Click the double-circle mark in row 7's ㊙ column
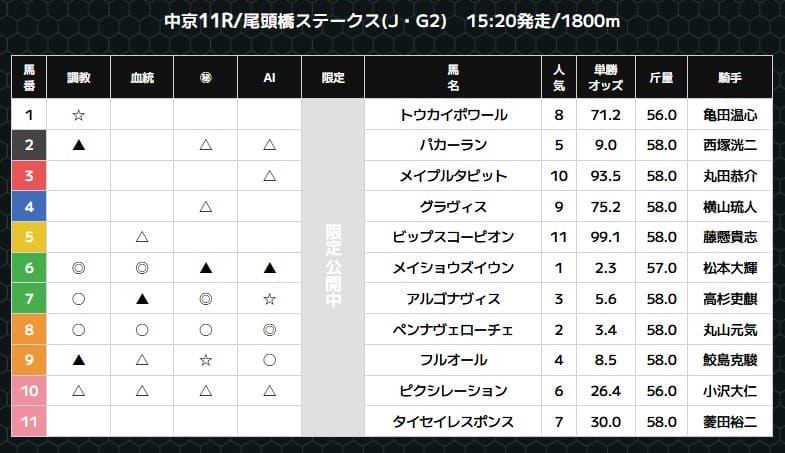This screenshot has width=785, height=453. 205,299
